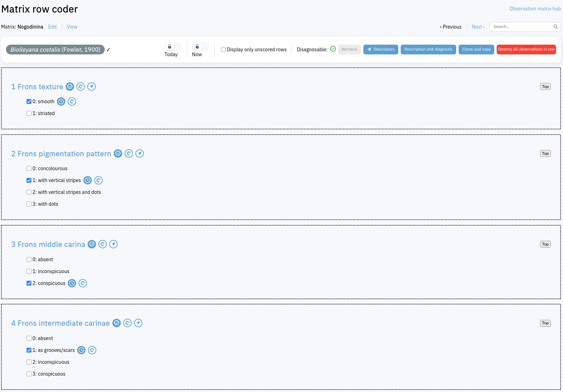Enable 'Display only unscored rows' checkbox
Screen dimensions: 563x392
point(223,50)
